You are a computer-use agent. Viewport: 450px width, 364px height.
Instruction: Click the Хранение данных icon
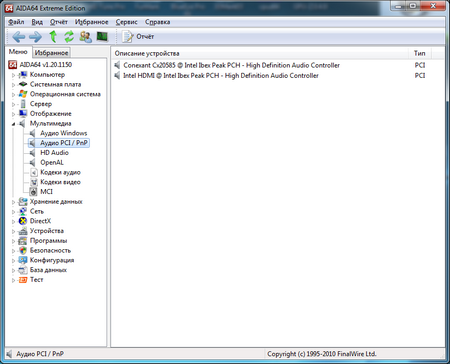[x=23, y=201]
